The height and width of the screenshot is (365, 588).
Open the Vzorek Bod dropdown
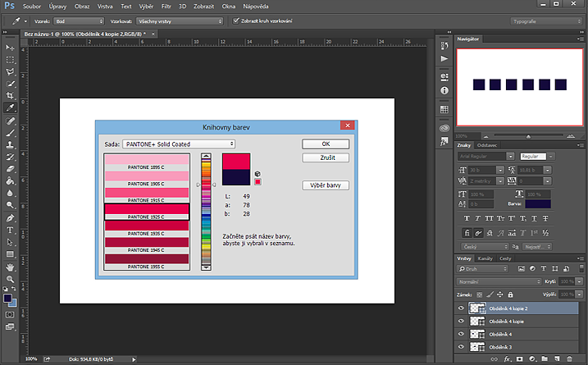pos(79,21)
